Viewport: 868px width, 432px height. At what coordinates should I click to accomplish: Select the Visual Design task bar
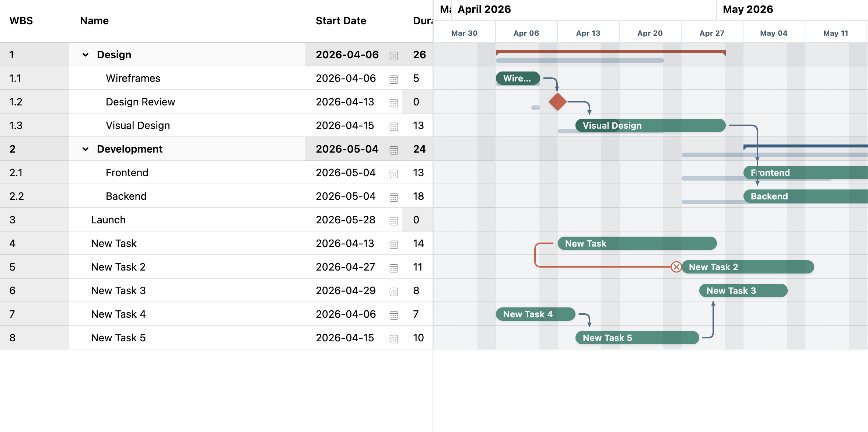click(650, 125)
